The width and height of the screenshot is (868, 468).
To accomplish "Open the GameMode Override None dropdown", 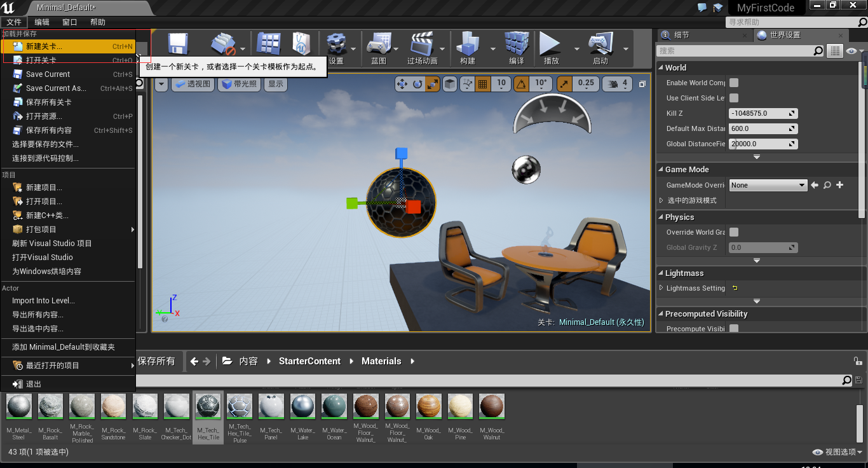I will pos(768,185).
